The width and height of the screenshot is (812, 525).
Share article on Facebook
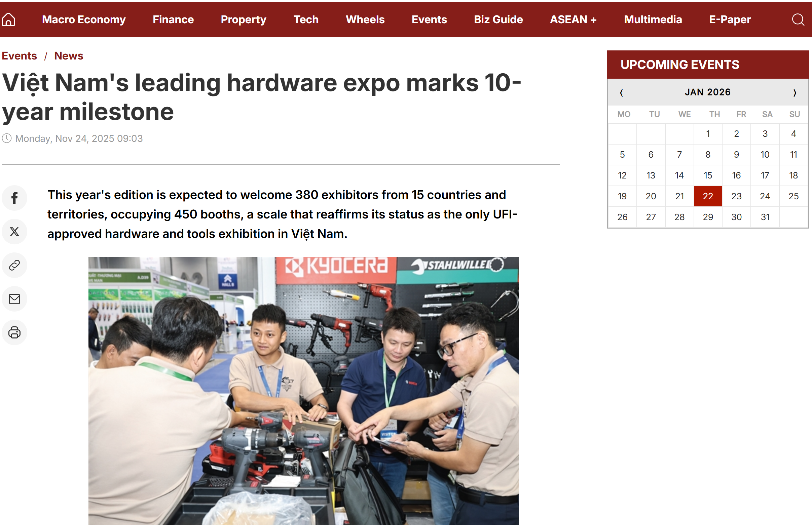[x=14, y=198]
